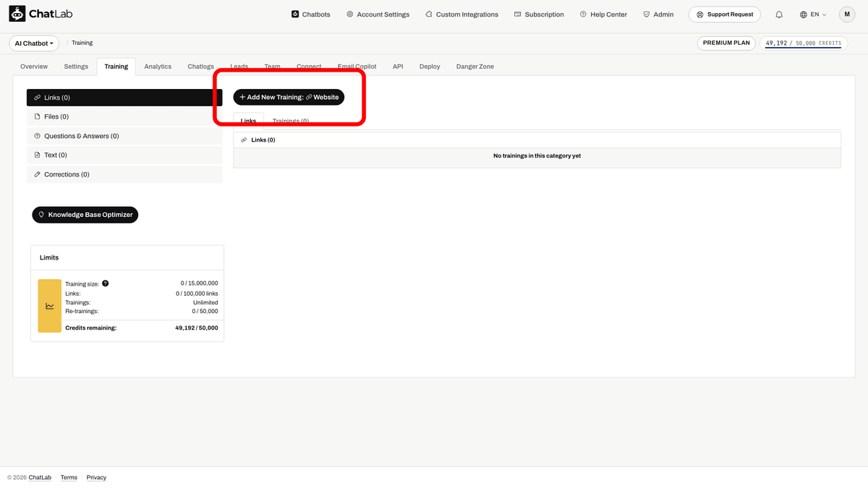Click the Training size help icon
868x488 pixels.
(106, 283)
